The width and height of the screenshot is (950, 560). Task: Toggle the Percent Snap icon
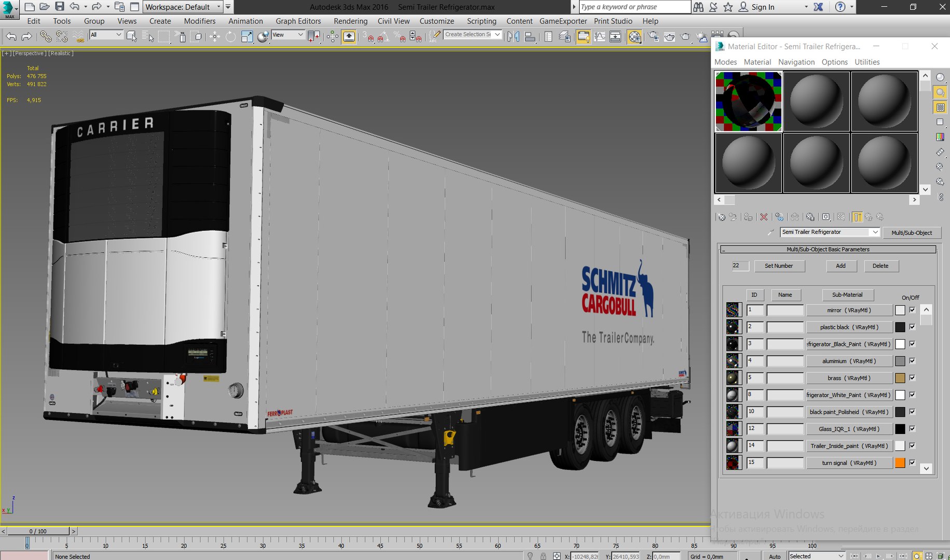pyautogui.click(x=400, y=36)
